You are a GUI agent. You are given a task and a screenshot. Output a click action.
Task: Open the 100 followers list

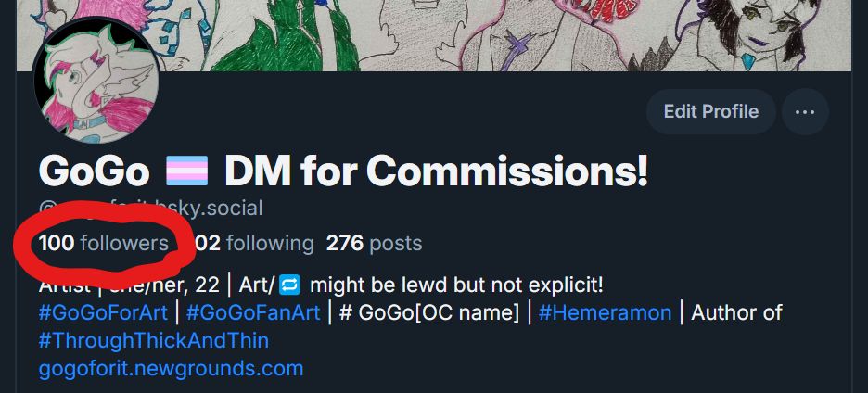[104, 243]
